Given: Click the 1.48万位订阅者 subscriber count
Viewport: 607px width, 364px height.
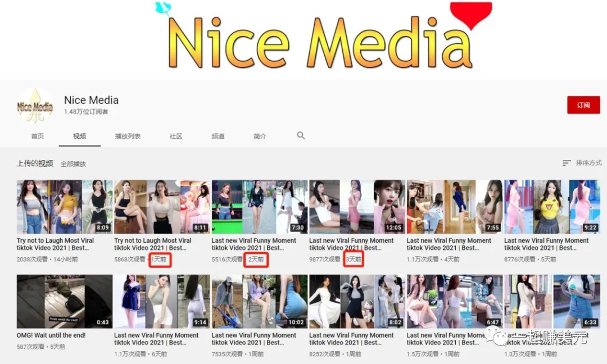Looking at the screenshot, I should point(86,112).
